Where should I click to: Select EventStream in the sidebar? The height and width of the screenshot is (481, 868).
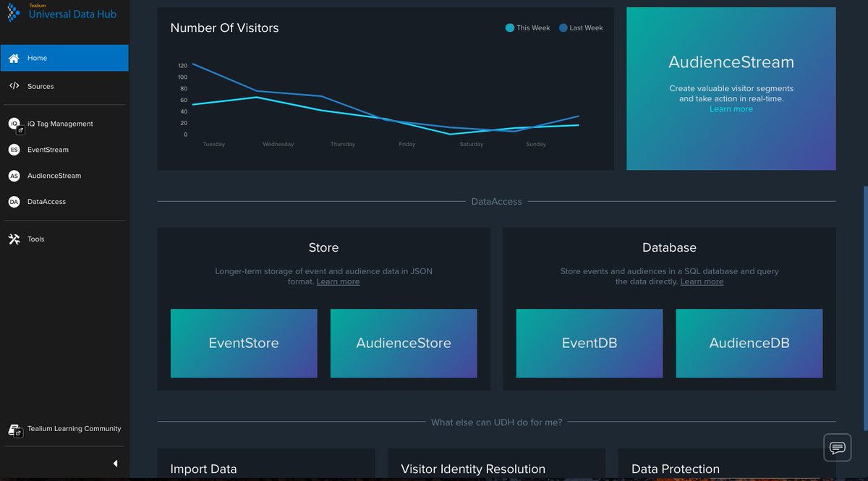(x=64, y=150)
